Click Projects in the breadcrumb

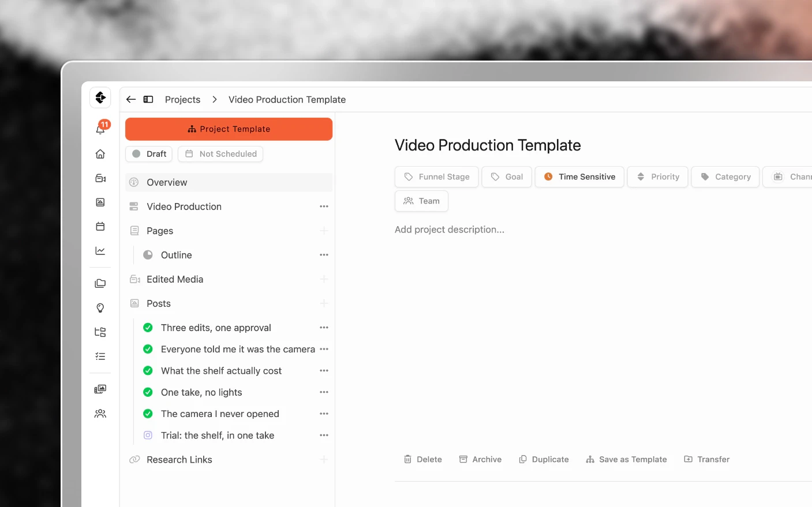click(182, 99)
